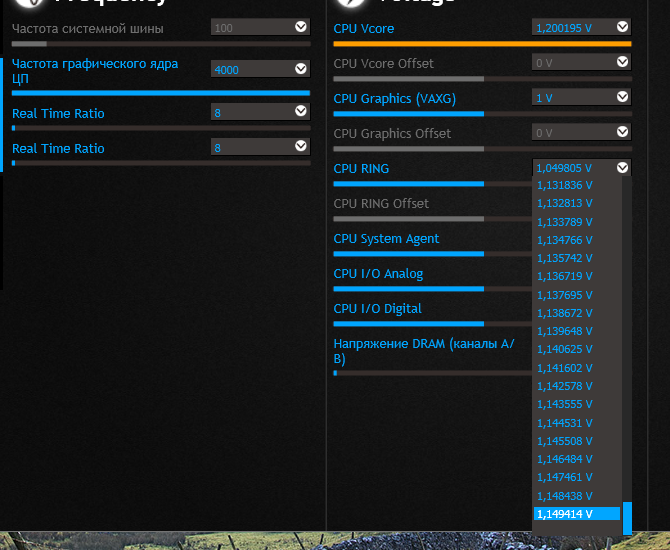Click the CPU RING slider track
This screenshot has width=670, height=550.
[x=408, y=184]
